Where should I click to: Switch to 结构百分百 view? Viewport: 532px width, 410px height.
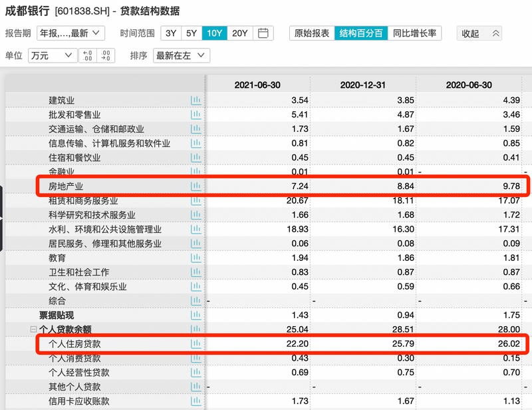pos(361,33)
